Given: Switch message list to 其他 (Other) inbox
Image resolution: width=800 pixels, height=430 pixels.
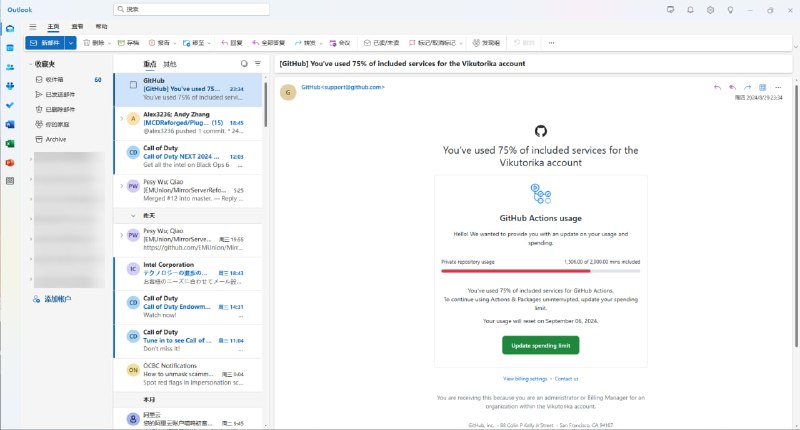Looking at the screenshot, I should tap(170, 63).
